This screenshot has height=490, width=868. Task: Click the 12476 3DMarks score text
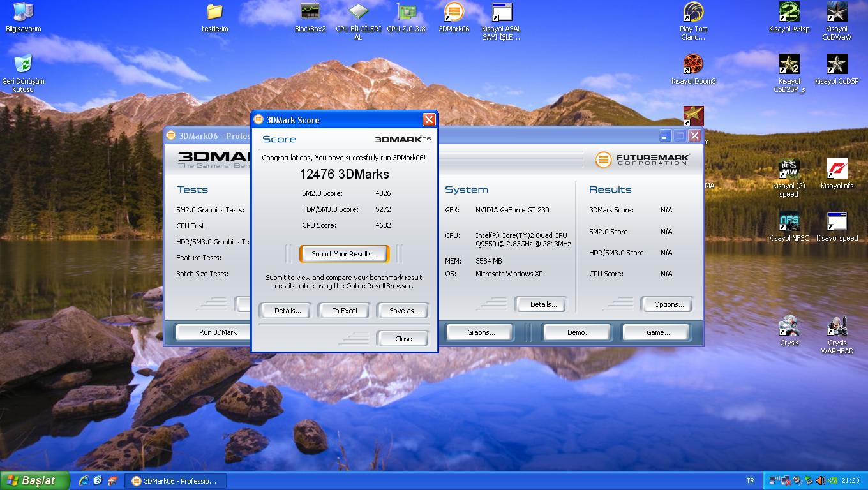pyautogui.click(x=344, y=174)
